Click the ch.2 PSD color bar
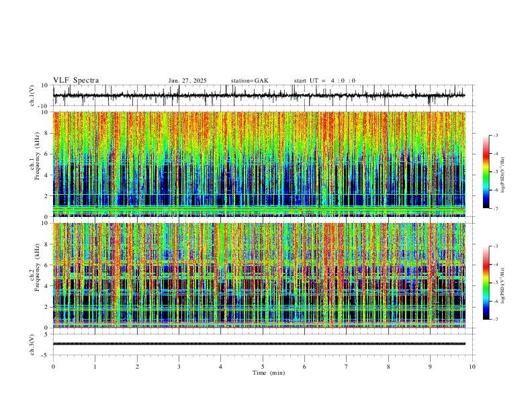This screenshot has width=532, height=411. tap(486, 283)
